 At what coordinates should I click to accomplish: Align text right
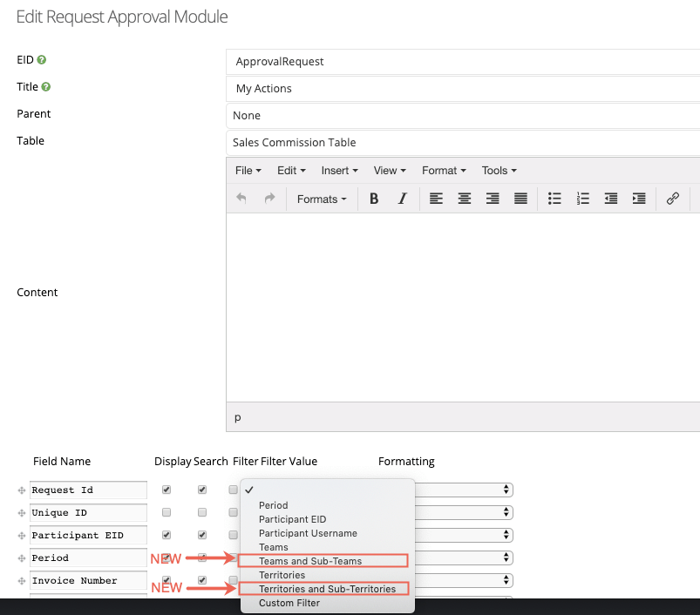pos(493,199)
